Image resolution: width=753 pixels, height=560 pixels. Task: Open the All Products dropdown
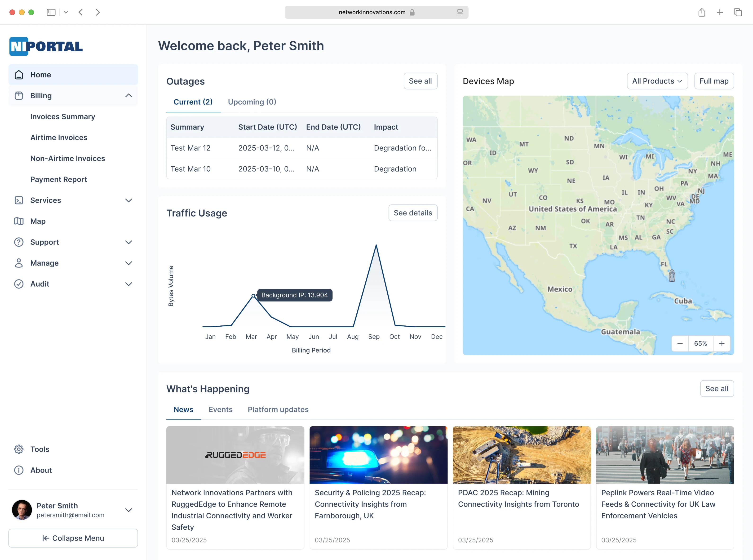coord(657,81)
